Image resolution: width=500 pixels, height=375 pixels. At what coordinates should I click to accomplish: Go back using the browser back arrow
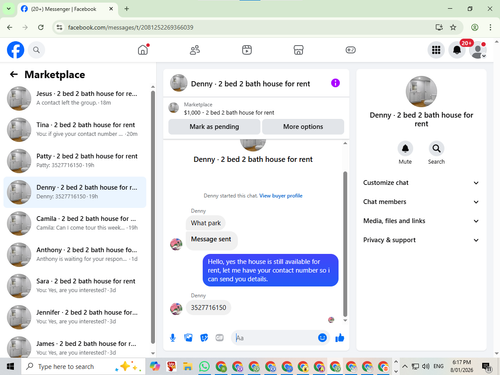click(10, 27)
